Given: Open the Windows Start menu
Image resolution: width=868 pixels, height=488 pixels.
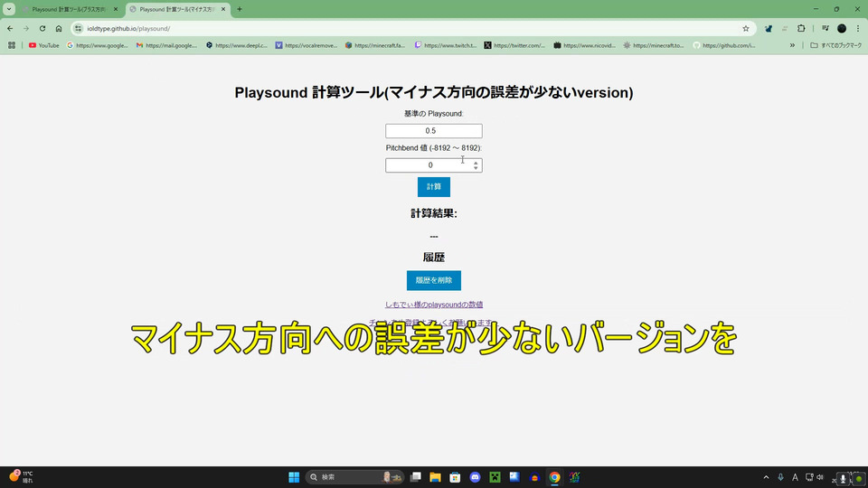Looking at the screenshot, I should 294,477.
